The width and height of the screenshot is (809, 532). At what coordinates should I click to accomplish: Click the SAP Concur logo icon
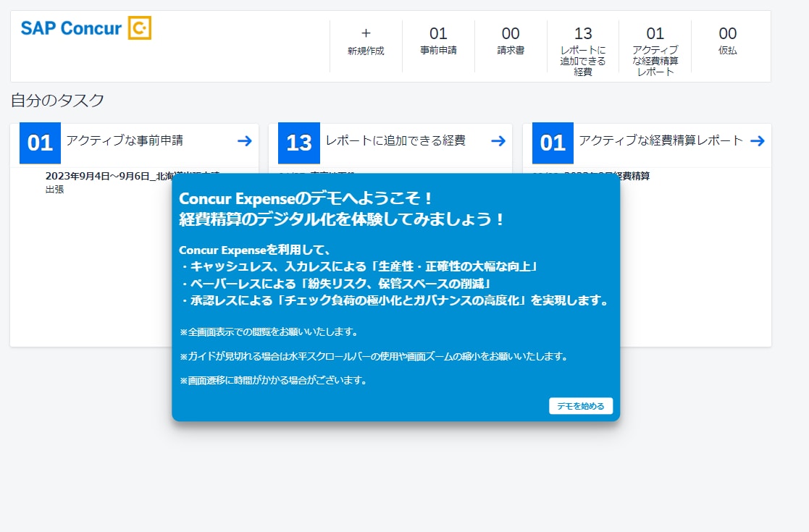tap(139, 28)
